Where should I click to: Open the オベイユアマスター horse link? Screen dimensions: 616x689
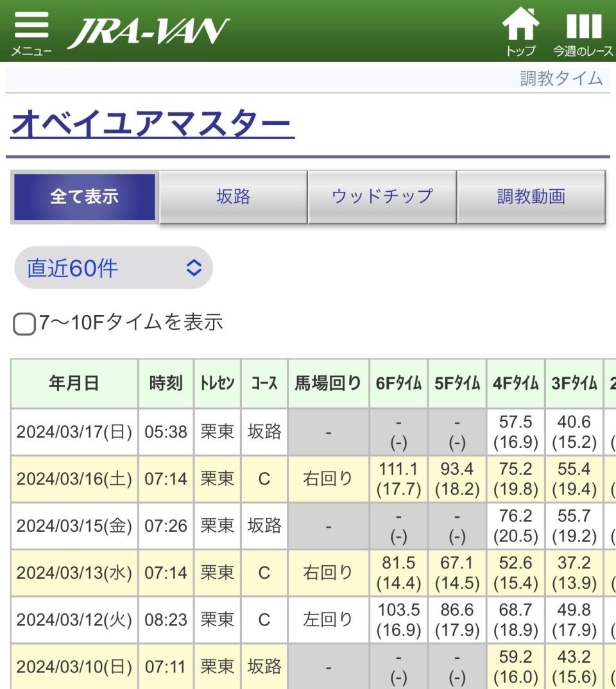152,123
